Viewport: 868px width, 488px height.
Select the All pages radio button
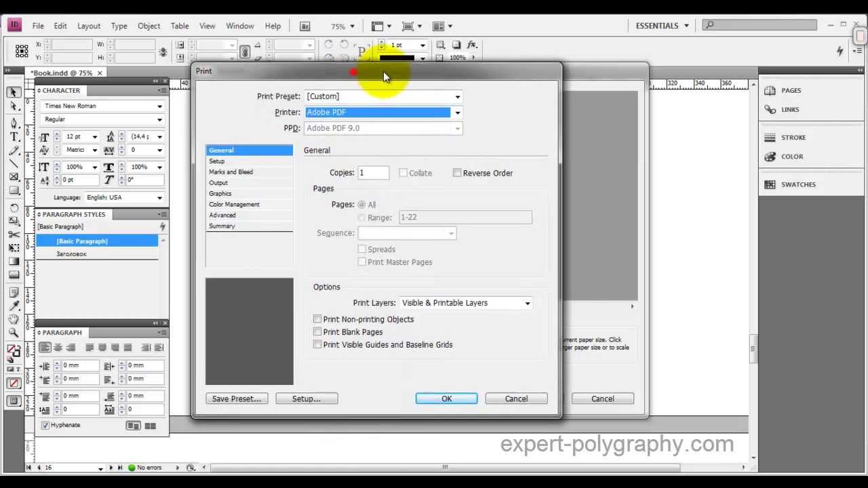point(361,205)
